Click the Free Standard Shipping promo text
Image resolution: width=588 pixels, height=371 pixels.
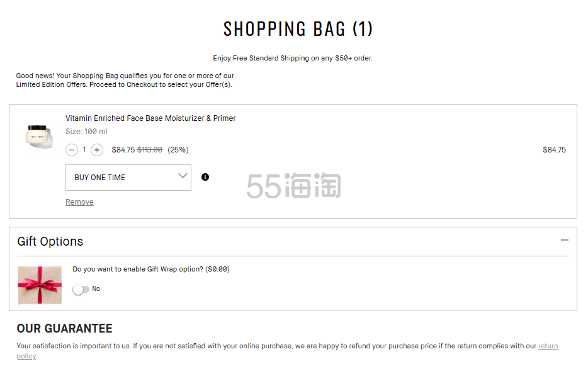(x=293, y=58)
